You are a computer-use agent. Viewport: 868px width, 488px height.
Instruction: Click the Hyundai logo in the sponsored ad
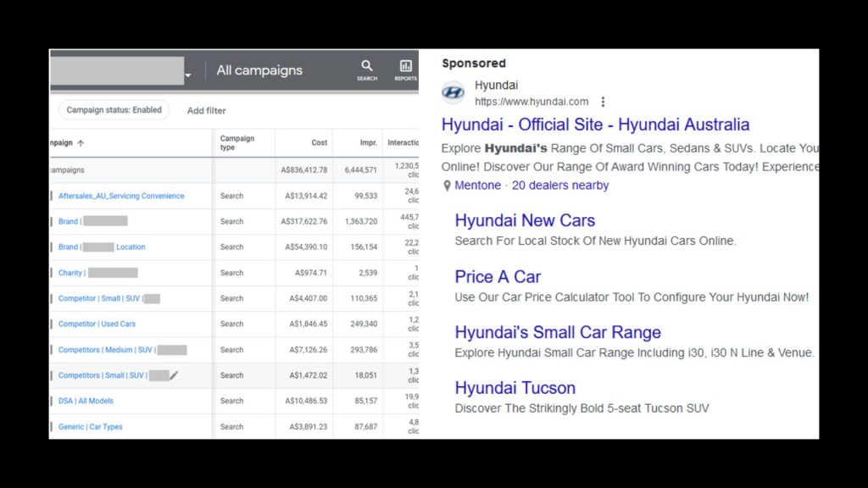pyautogui.click(x=453, y=92)
